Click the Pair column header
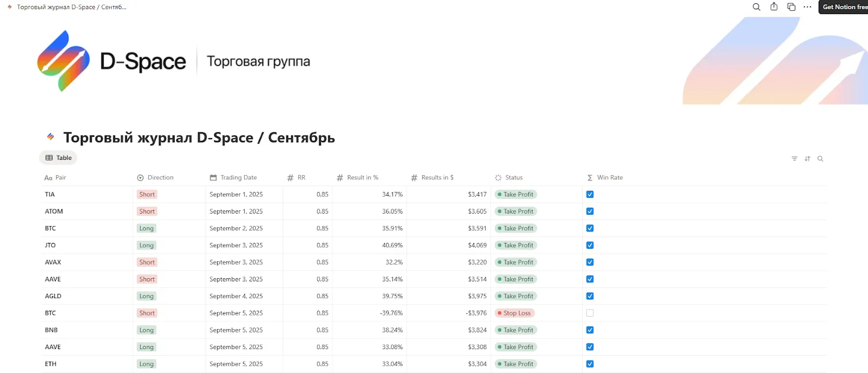Screen dimensions: 868x373 55,177
